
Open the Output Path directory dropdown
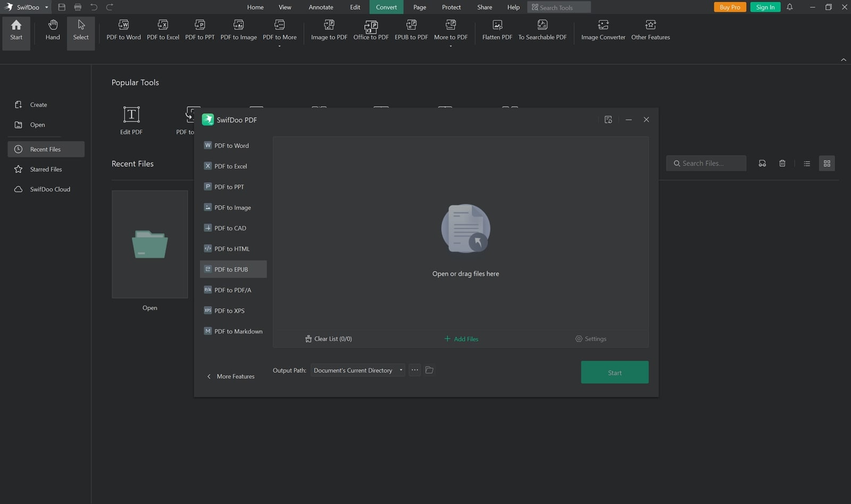pos(357,371)
